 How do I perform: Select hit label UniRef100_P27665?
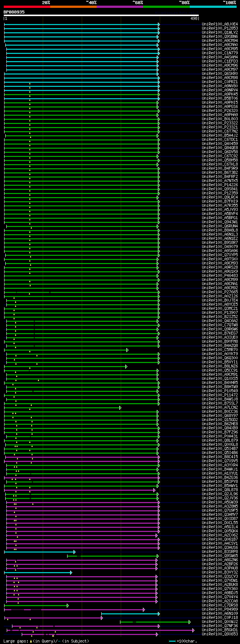point(220,292)
